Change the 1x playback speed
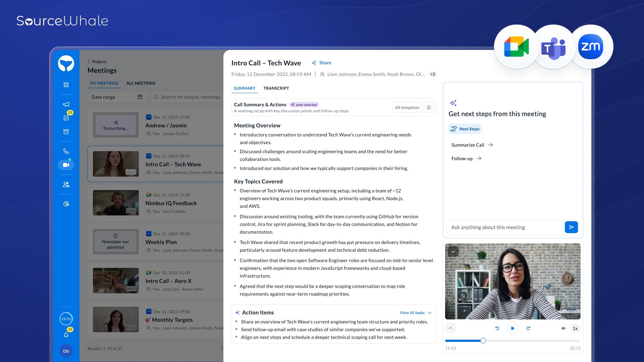 coord(575,328)
